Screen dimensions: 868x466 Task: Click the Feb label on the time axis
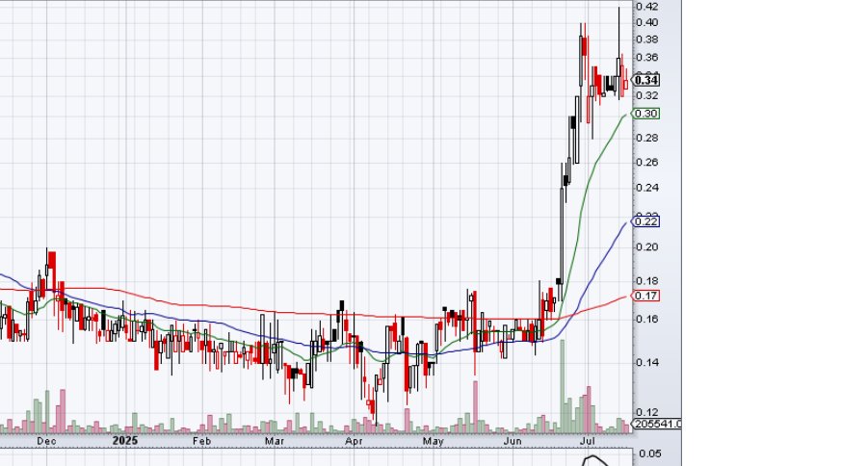(x=202, y=441)
